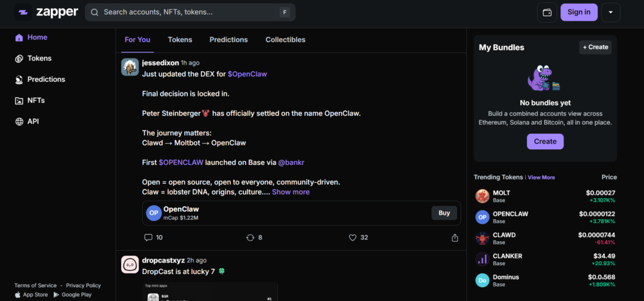Switch to the top Predictions tab
644x301 pixels.
click(x=229, y=40)
